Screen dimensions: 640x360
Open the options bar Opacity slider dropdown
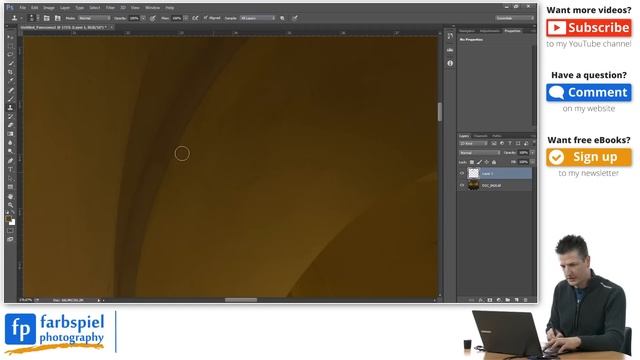point(143,18)
